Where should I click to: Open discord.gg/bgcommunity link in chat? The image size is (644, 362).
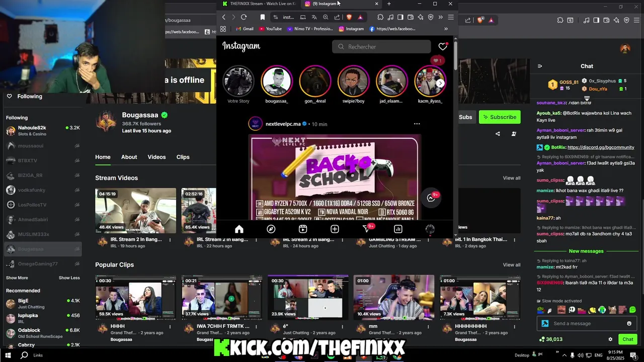click(x=601, y=147)
